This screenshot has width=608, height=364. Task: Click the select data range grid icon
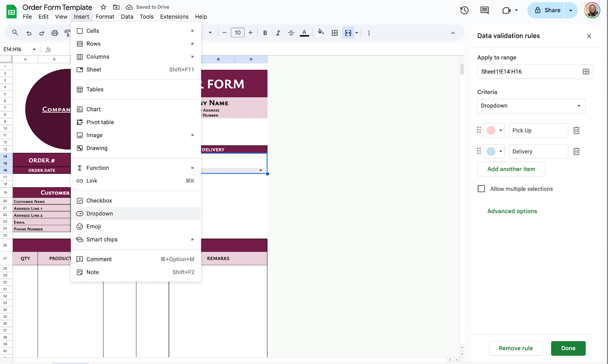point(586,72)
